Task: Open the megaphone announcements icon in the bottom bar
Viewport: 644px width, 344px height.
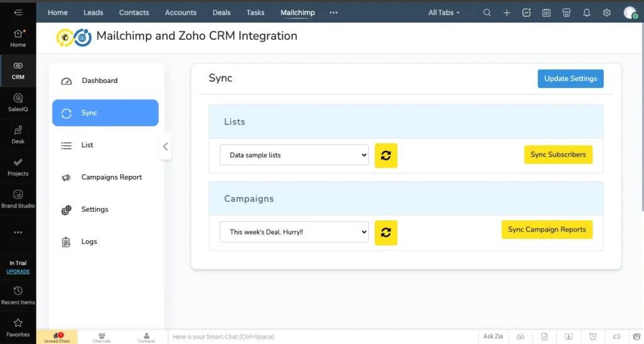Action: tap(617, 336)
